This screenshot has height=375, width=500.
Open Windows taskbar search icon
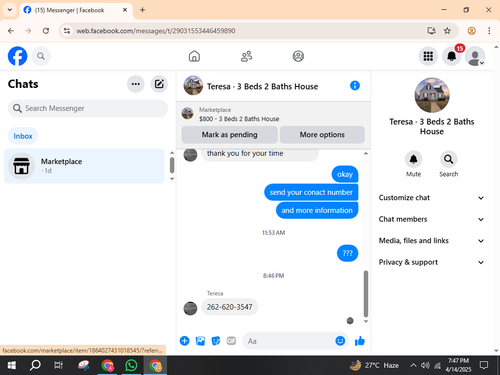[x=35, y=365]
